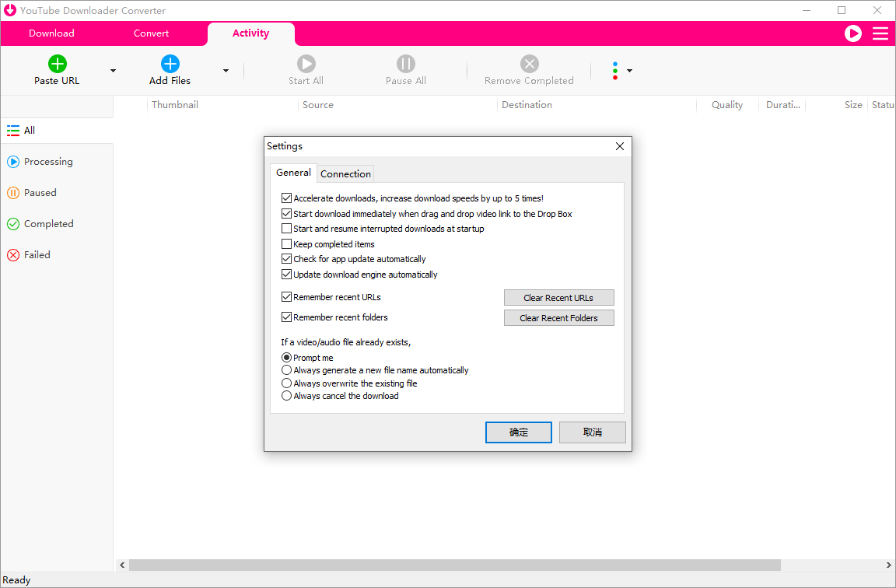Expand the Paste URL dropdown arrow
Viewport: 896px width, 588px height.
(x=112, y=71)
